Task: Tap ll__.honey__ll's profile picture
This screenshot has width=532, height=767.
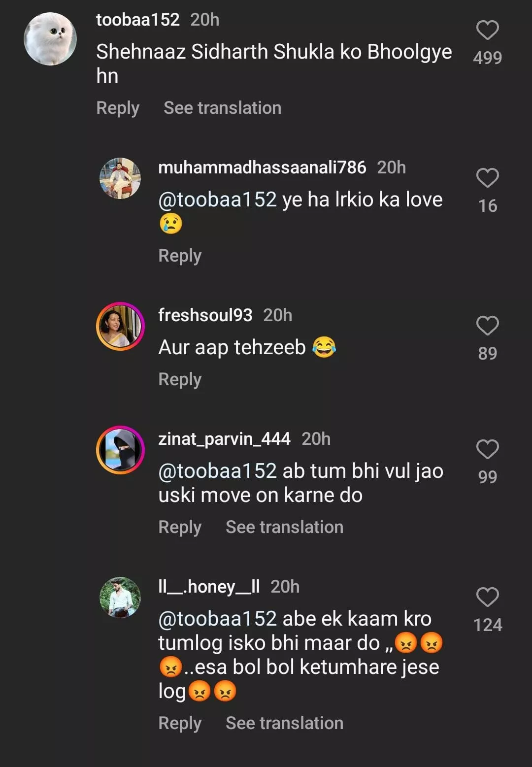Action: pos(120,597)
